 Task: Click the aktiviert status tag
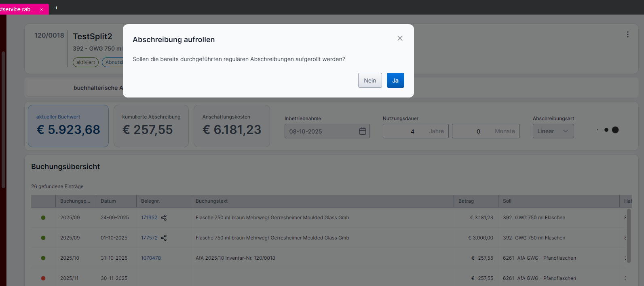[85, 62]
